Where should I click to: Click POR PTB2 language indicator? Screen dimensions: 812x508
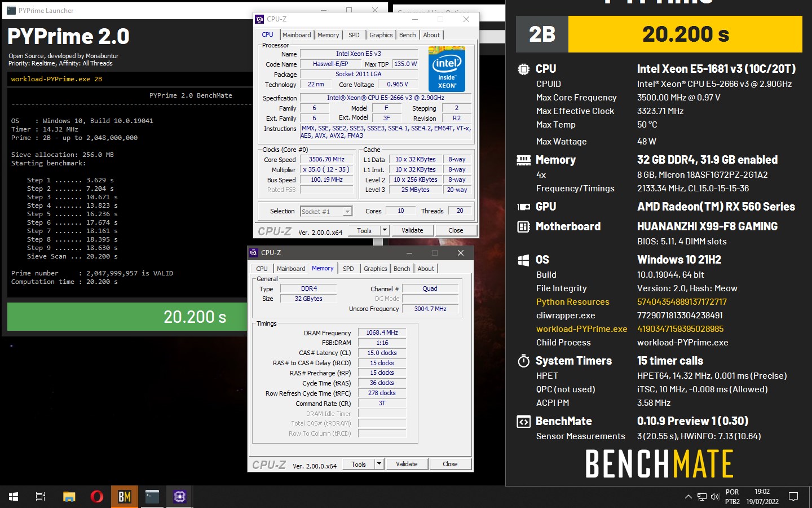click(732, 497)
